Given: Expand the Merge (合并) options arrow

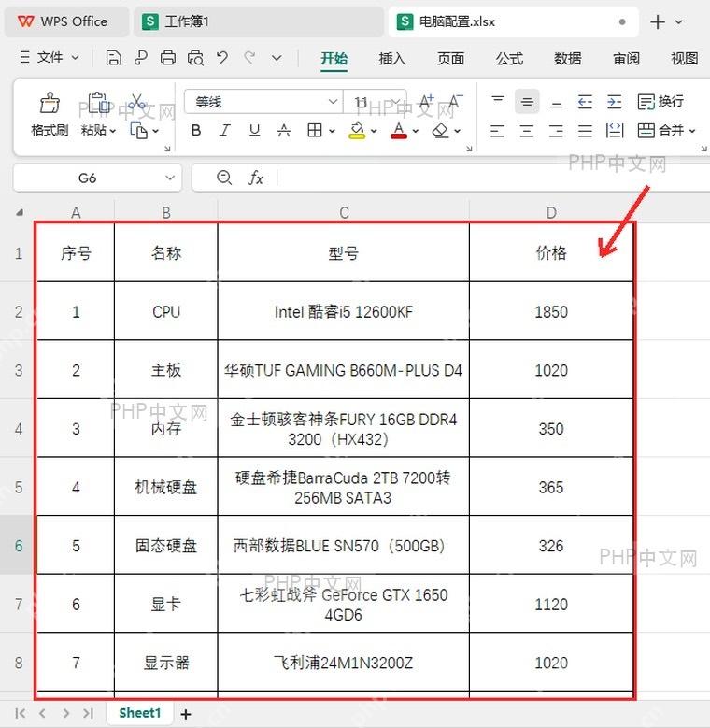Looking at the screenshot, I should coord(692,132).
